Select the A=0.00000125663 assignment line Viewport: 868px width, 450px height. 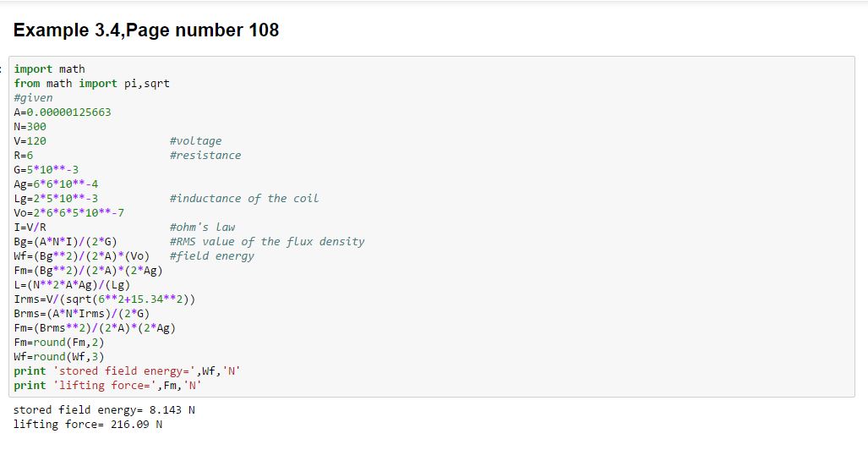click(63, 112)
